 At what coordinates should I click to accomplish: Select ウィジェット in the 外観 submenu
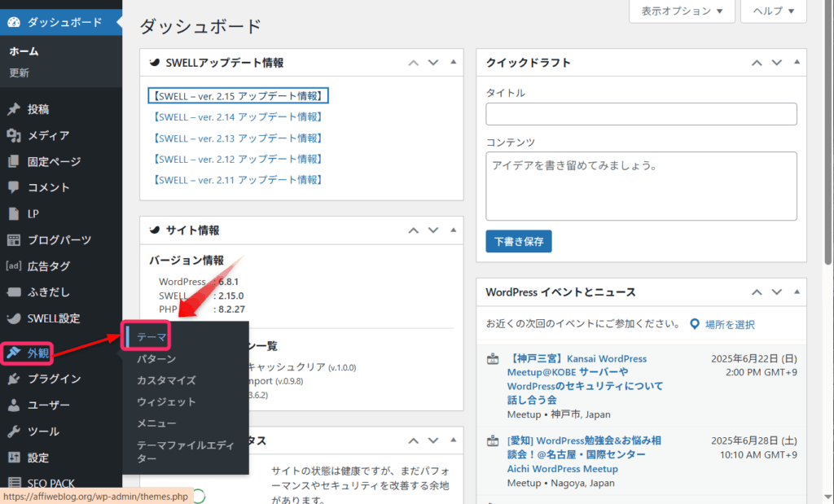click(166, 402)
